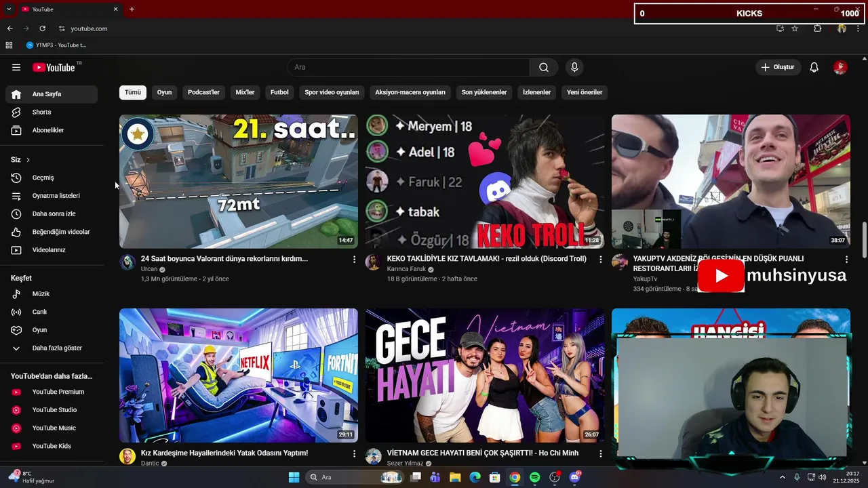Open options menu for KEKO TAKLİDİYLE video

[600, 259]
